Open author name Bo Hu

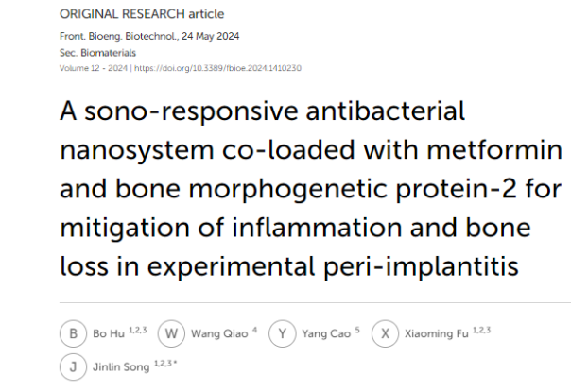pos(109,333)
